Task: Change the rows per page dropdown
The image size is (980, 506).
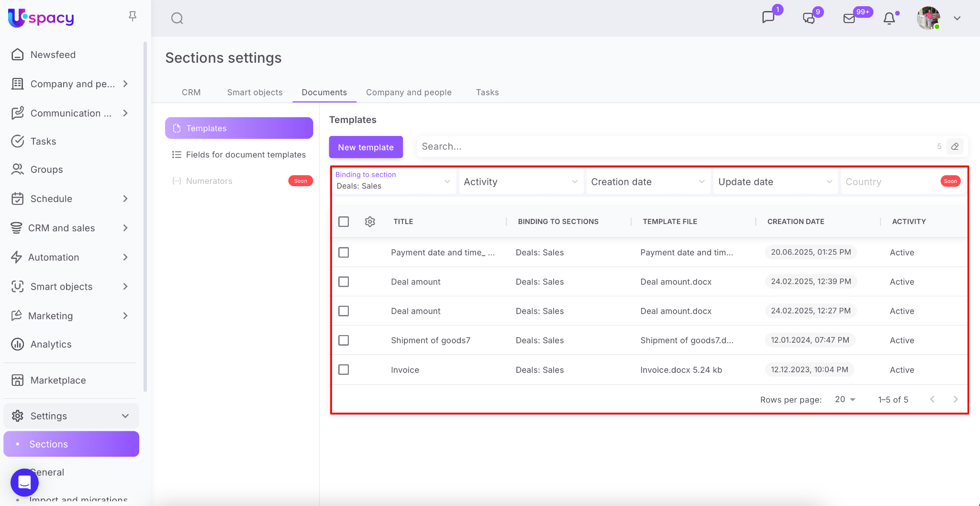Action: (845, 399)
